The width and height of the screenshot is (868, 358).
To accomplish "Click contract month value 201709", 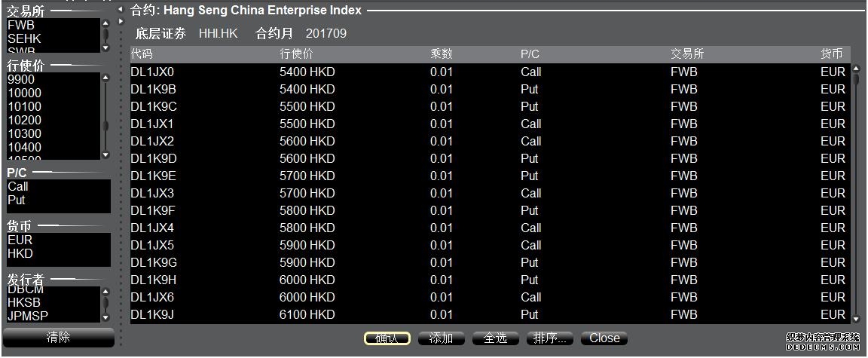I will (x=326, y=34).
